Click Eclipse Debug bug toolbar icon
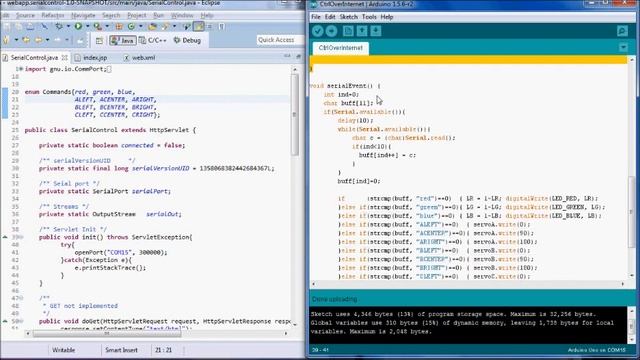Viewport: 640px width, 360px height. [x=59, y=27]
